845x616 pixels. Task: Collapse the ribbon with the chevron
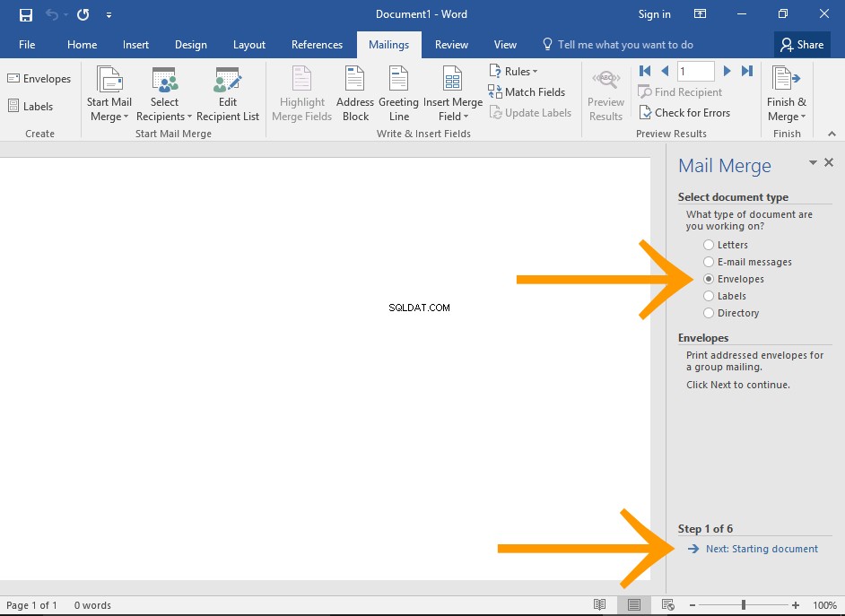(x=832, y=134)
